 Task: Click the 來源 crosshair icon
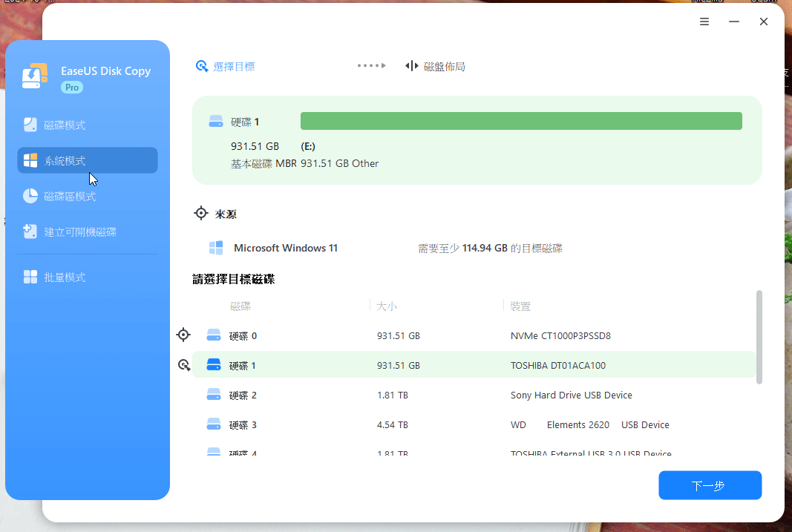click(x=201, y=213)
